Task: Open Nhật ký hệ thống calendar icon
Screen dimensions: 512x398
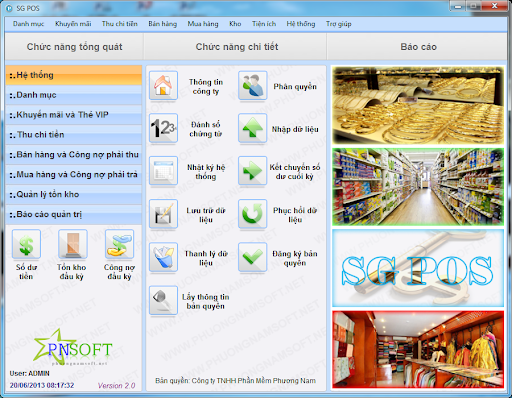Action: pyautogui.click(x=163, y=171)
